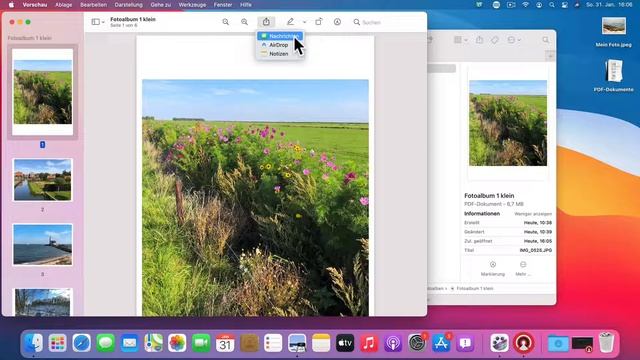
Task: Select the Mein Foto.jpeg desktop file
Action: point(613,32)
